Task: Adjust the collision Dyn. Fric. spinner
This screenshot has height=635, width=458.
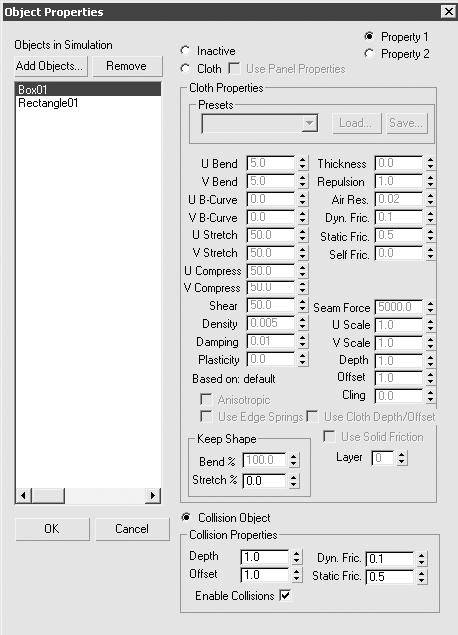Action: tap(422, 559)
